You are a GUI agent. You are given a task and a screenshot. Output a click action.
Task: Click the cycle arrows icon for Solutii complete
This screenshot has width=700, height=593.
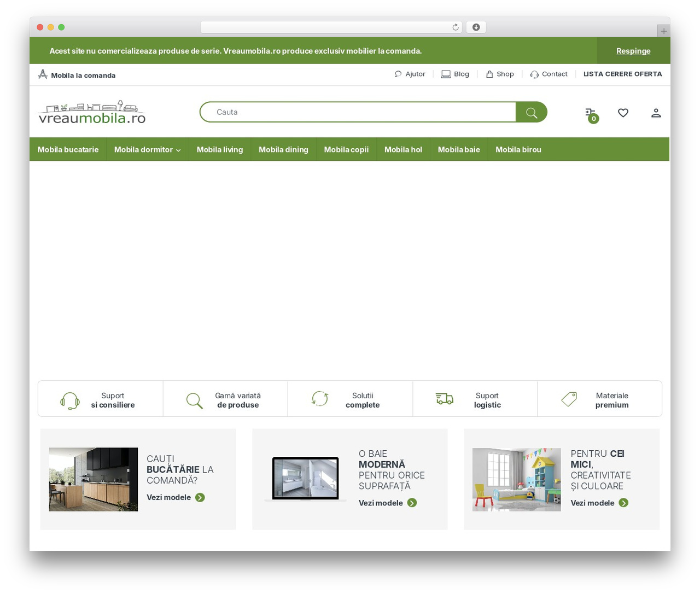319,399
